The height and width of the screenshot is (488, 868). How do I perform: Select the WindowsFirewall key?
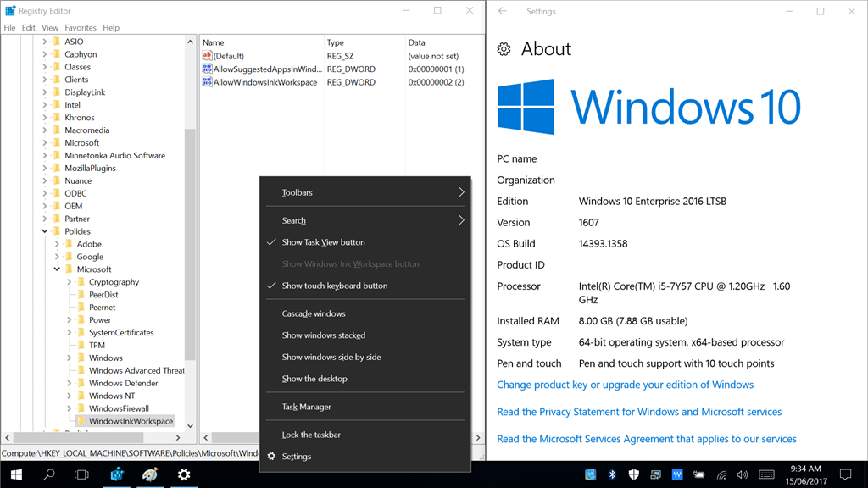point(119,408)
